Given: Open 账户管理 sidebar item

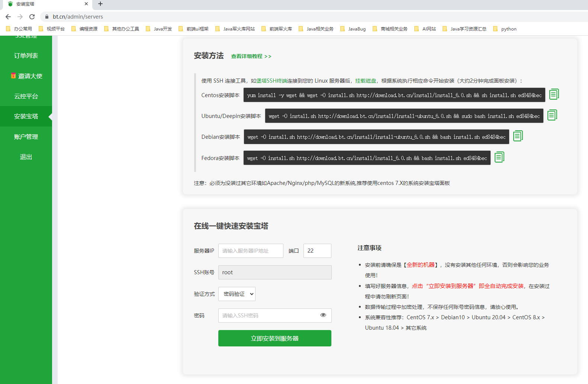Looking at the screenshot, I should 26,137.
